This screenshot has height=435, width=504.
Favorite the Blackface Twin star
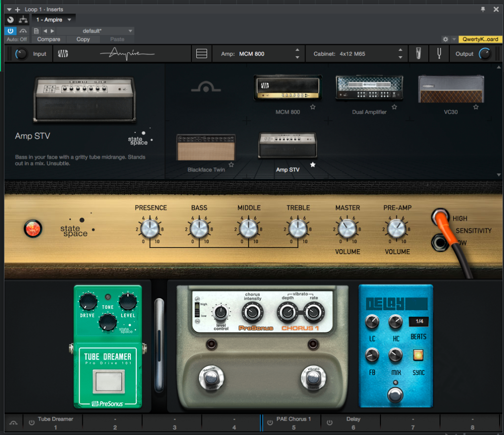[x=231, y=165]
